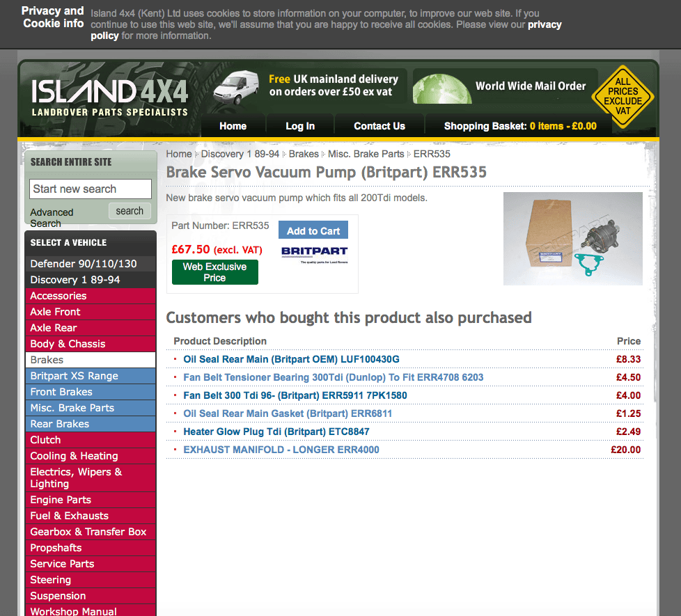681x616 pixels.
Task: Open Oil Seal Rear Main Gasket ERR6811
Action: [x=288, y=413]
